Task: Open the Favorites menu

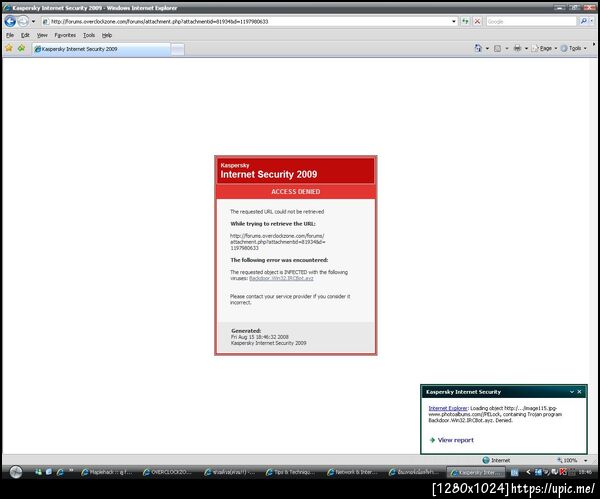Action: tap(65, 35)
